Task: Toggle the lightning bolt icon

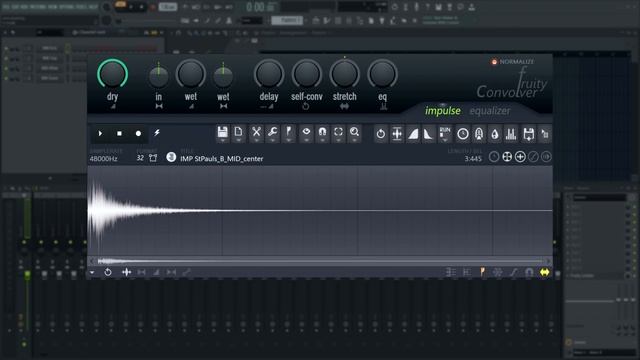Action: (157, 133)
